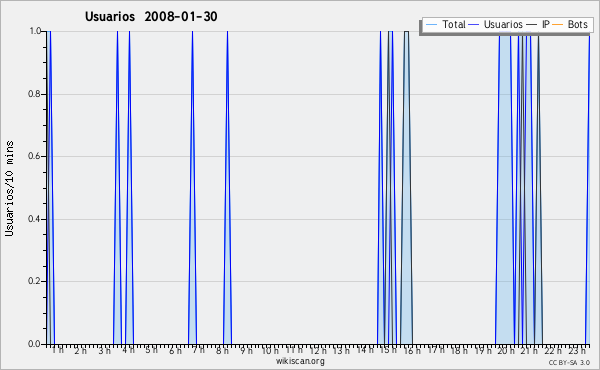Screen dimensions: 600x370
Task: Click the '4 h' x-axis label
Action: [128, 350]
